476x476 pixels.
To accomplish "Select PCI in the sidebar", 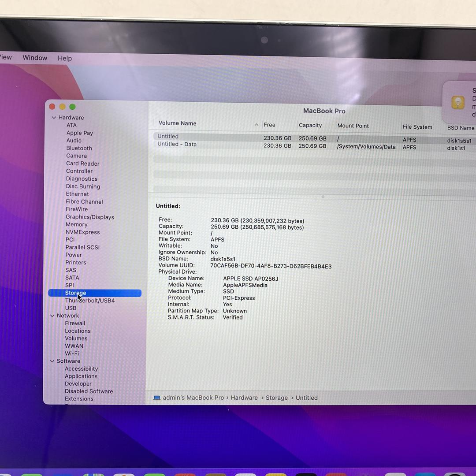I will (70, 239).
